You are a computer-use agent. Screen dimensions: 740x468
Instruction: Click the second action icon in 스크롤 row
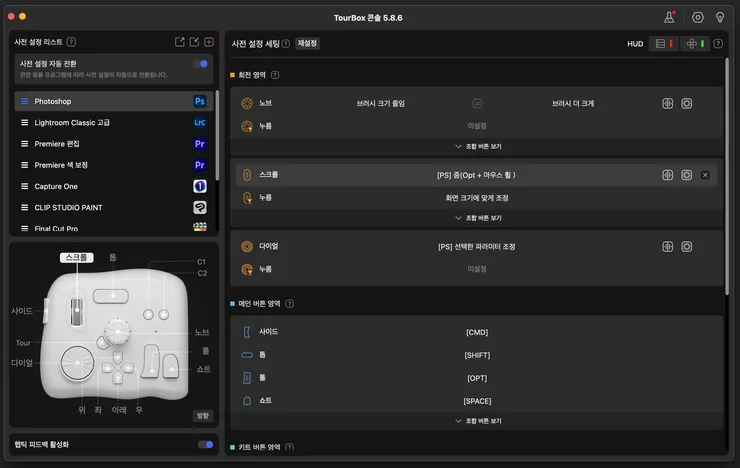(x=687, y=175)
